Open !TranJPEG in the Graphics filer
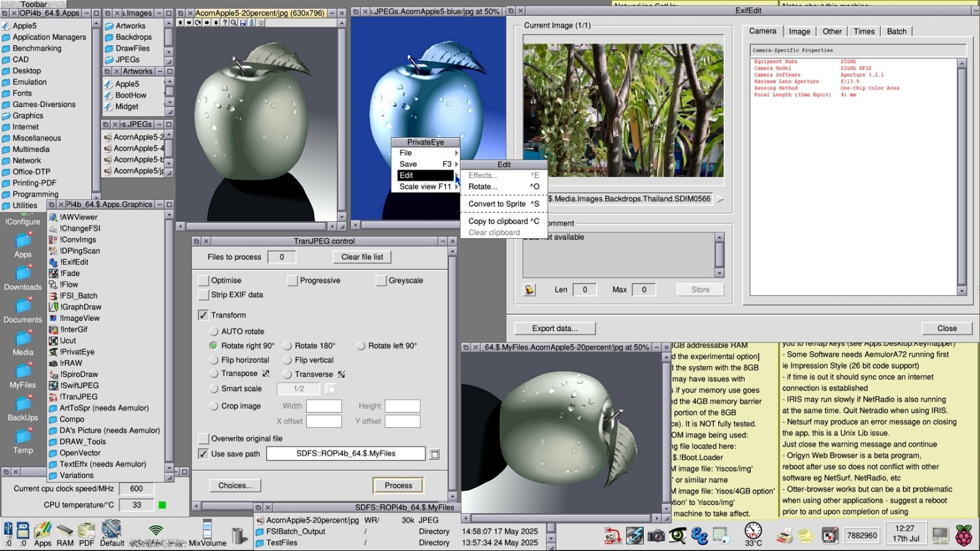Screen dimensions: 980x551 (73, 397)
